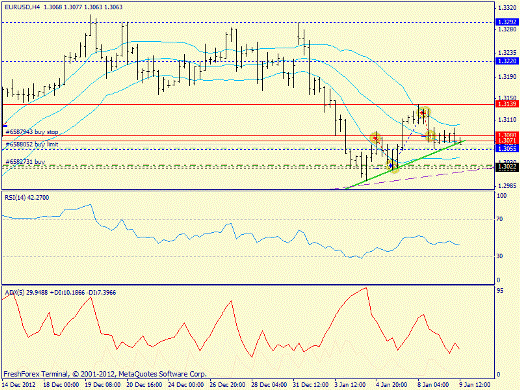Select the yellow-circled marker on the 1.3081 line
Image resolution: width=520 pixels, height=390 pixels.
(x=431, y=136)
